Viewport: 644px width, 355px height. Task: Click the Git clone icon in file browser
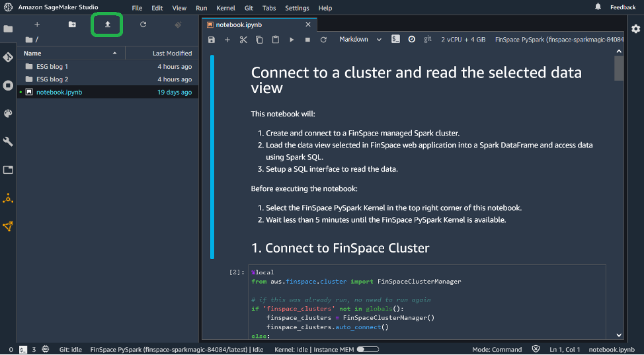[x=179, y=24]
